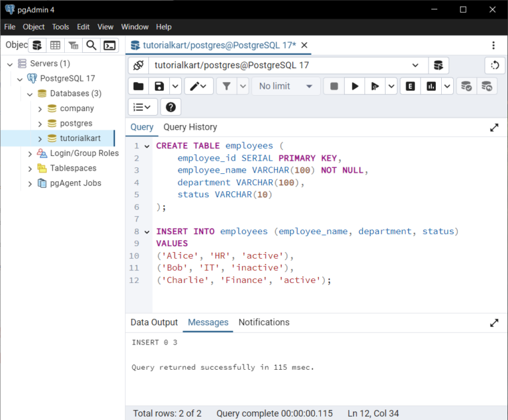Open the Edit menu
Screen dimensions: 508x420
point(83,27)
